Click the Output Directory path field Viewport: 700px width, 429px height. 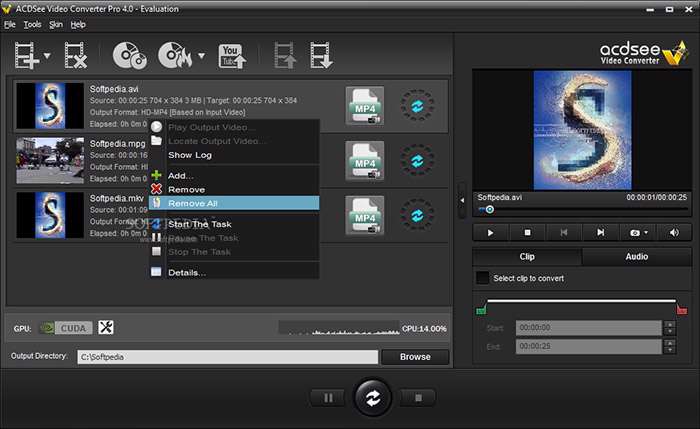pos(227,357)
